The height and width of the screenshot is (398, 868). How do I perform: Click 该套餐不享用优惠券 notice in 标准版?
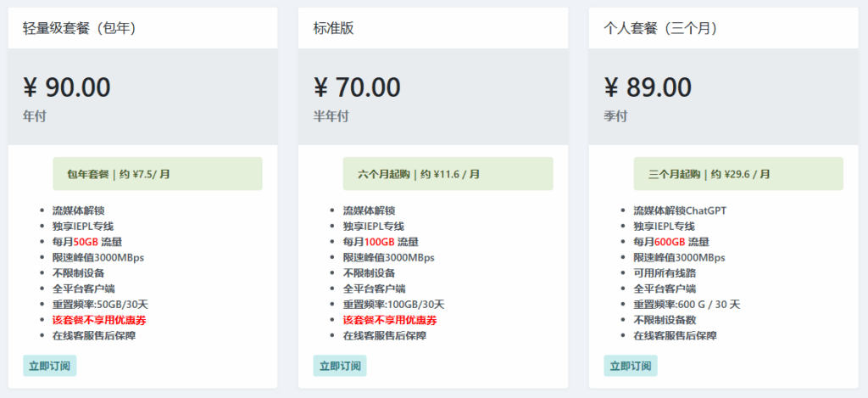pyautogui.click(x=390, y=320)
